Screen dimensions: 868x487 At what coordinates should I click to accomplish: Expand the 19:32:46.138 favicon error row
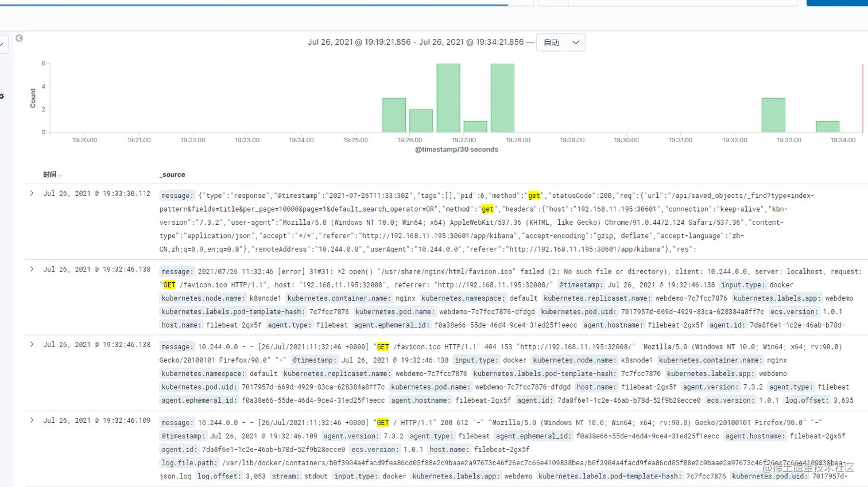tap(32, 269)
